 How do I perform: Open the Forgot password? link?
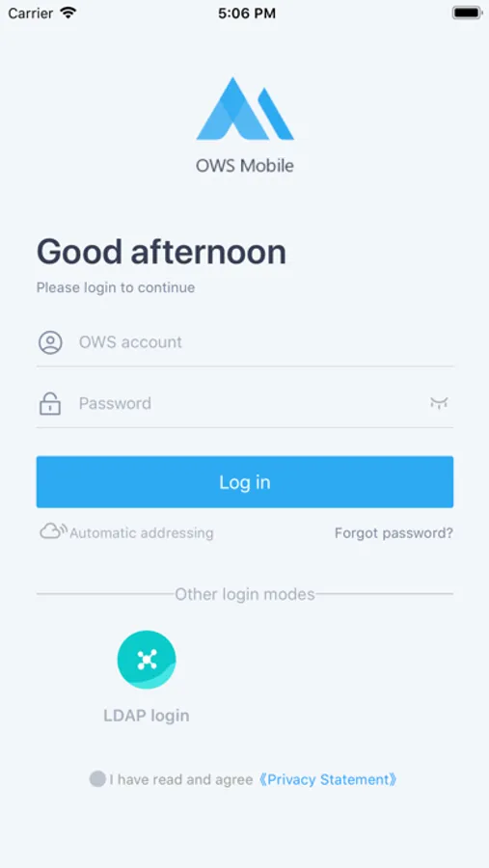tap(394, 533)
